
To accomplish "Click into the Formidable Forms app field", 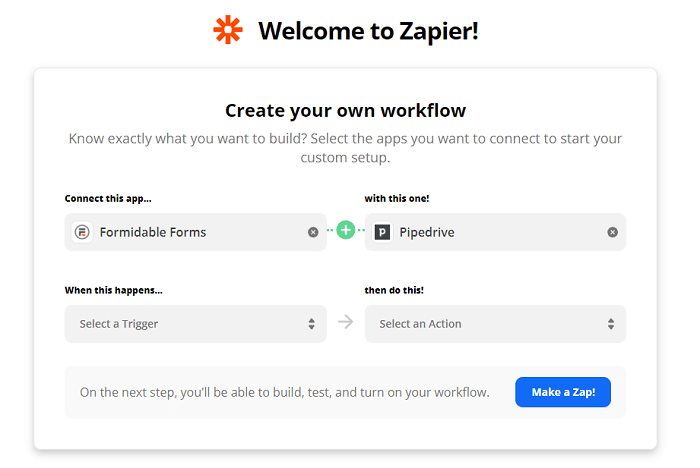I will tap(196, 232).
